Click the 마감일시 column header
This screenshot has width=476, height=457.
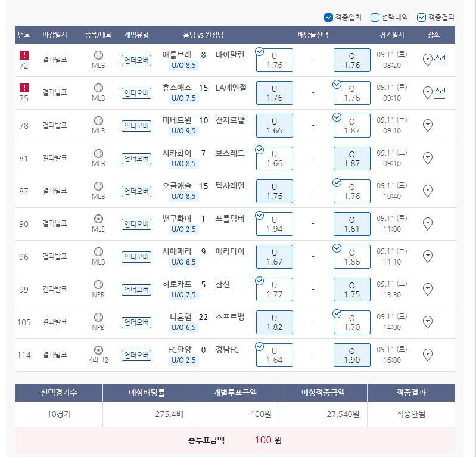(x=55, y=35)
